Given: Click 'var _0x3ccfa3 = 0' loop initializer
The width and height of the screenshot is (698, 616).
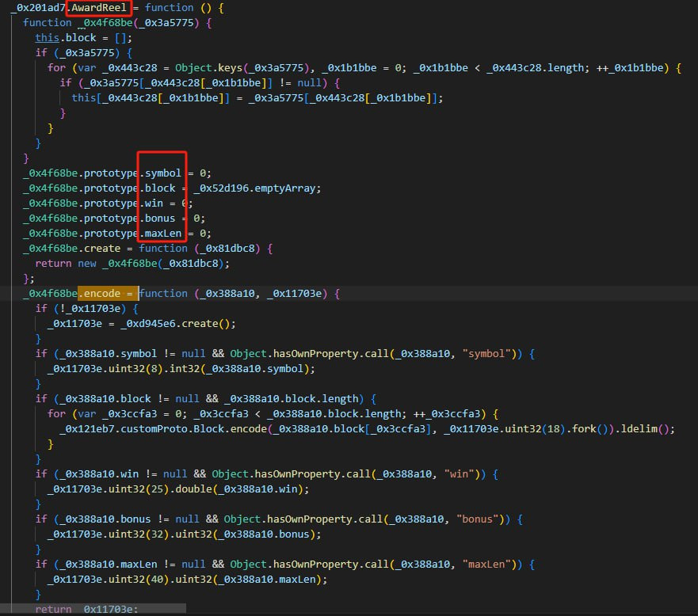Looking at the screenshot, I should [132, 413].
